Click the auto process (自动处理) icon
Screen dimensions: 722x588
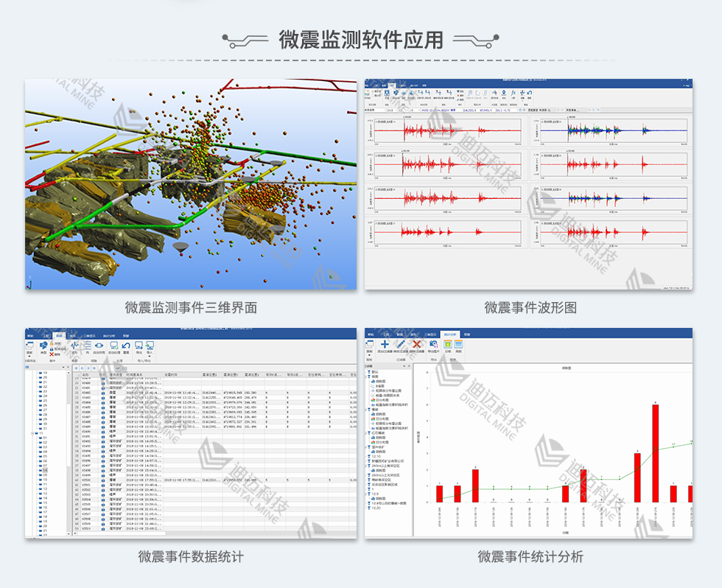(x=113, y=346)
